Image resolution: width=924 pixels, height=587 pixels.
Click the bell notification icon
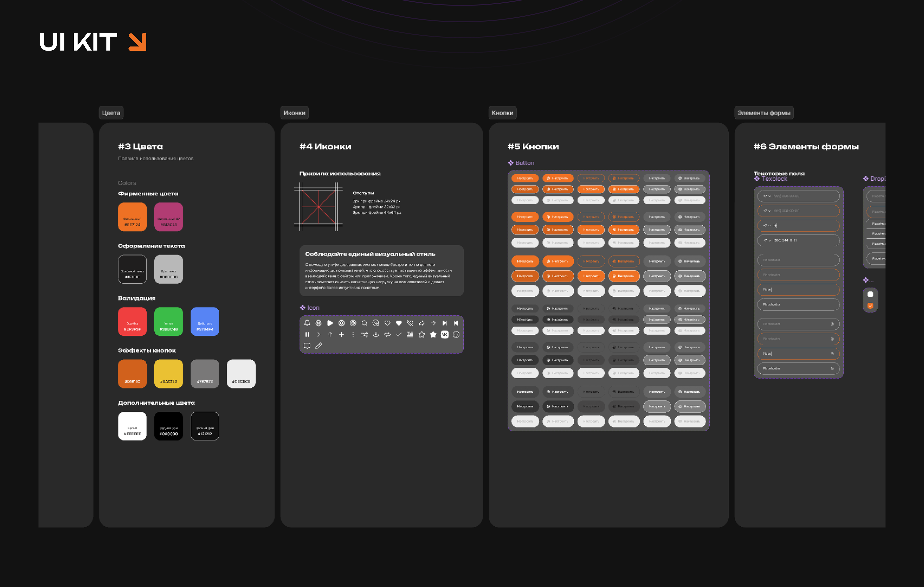pyautogui.click(x=307, y=323)
